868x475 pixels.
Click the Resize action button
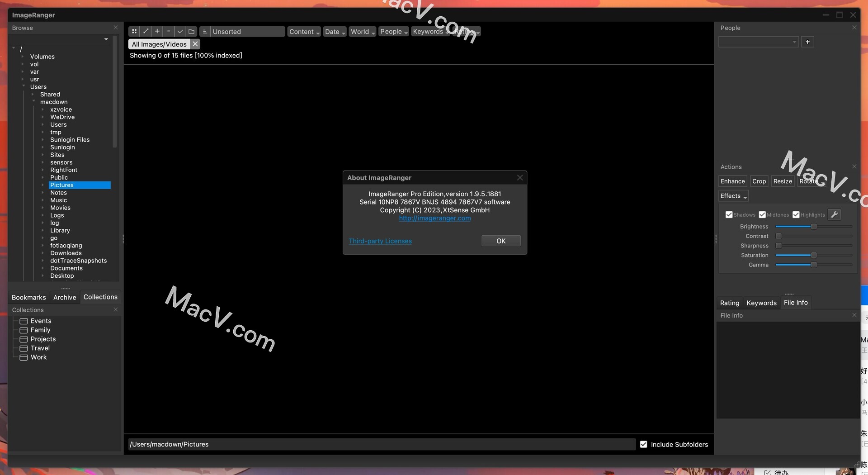click(x=783, y=181)
